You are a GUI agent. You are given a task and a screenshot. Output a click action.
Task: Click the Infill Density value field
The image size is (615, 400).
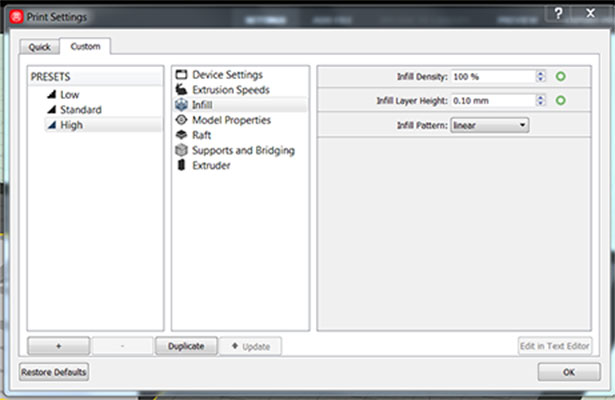point(494,76)
